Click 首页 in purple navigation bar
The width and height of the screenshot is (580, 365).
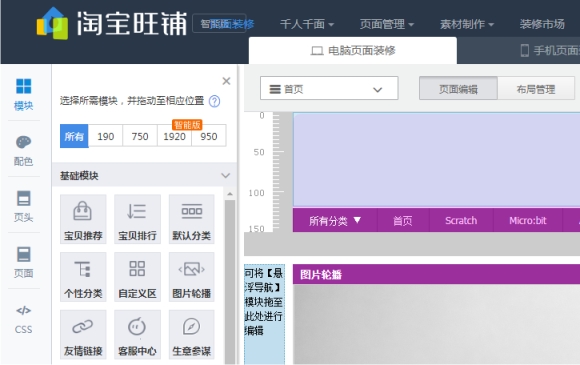[402, 221]
